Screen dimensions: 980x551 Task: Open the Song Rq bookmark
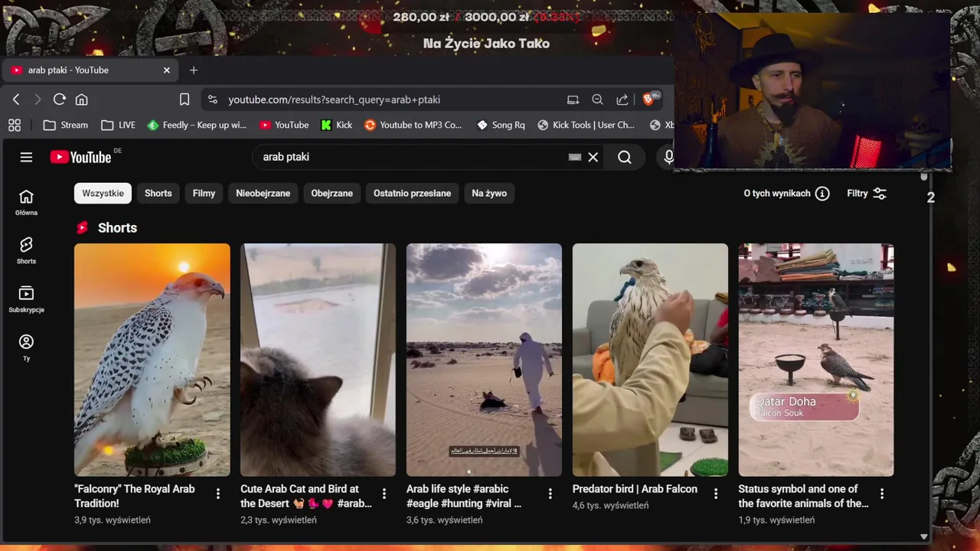coord(501,125)
